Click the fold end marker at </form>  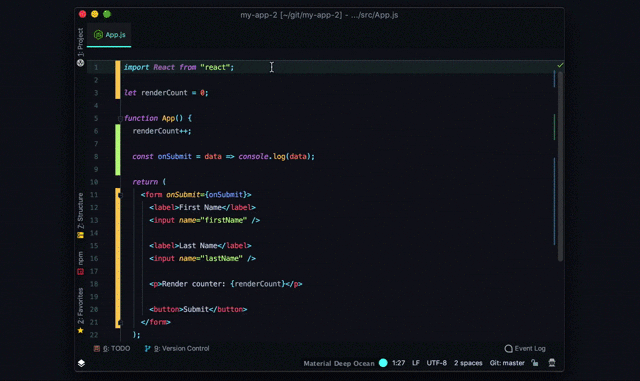[x=120, y=322]
